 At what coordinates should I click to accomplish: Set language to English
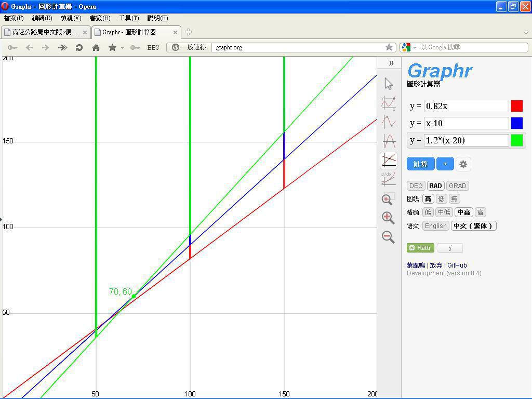(x=435, y=226)
